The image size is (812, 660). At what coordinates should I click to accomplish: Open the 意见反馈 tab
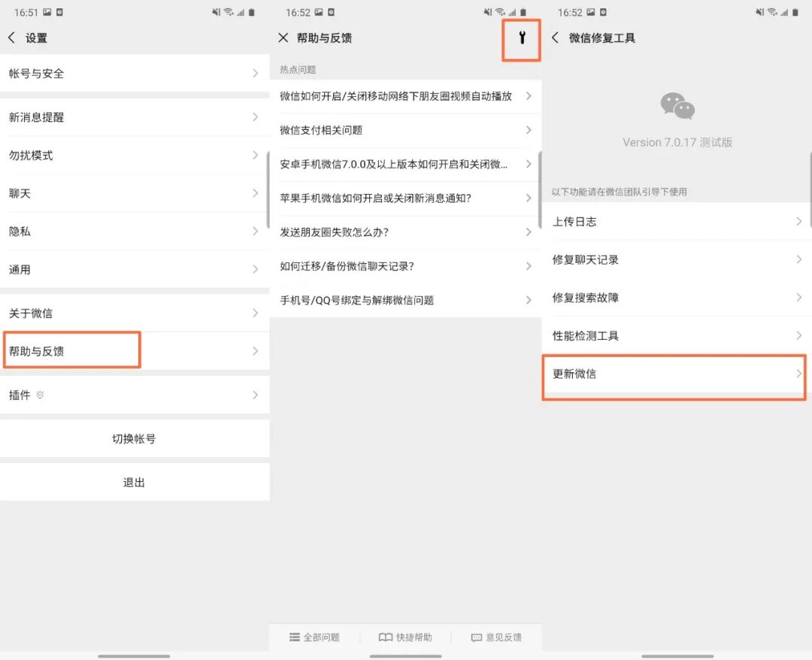497,637
